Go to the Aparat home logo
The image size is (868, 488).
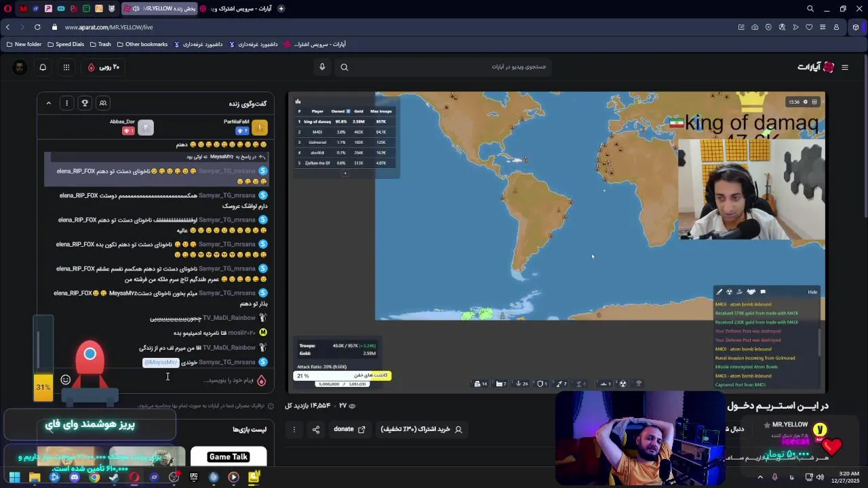(x=816, y=67)
